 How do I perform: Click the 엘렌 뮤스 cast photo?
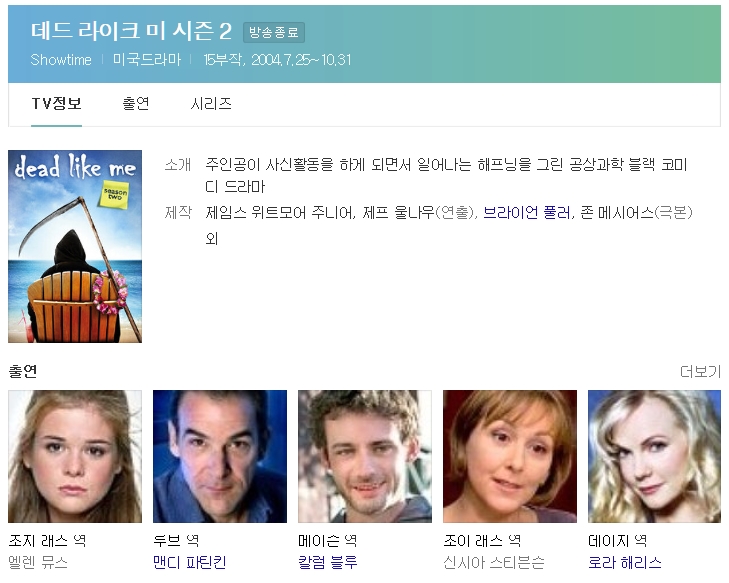(75, 456)
